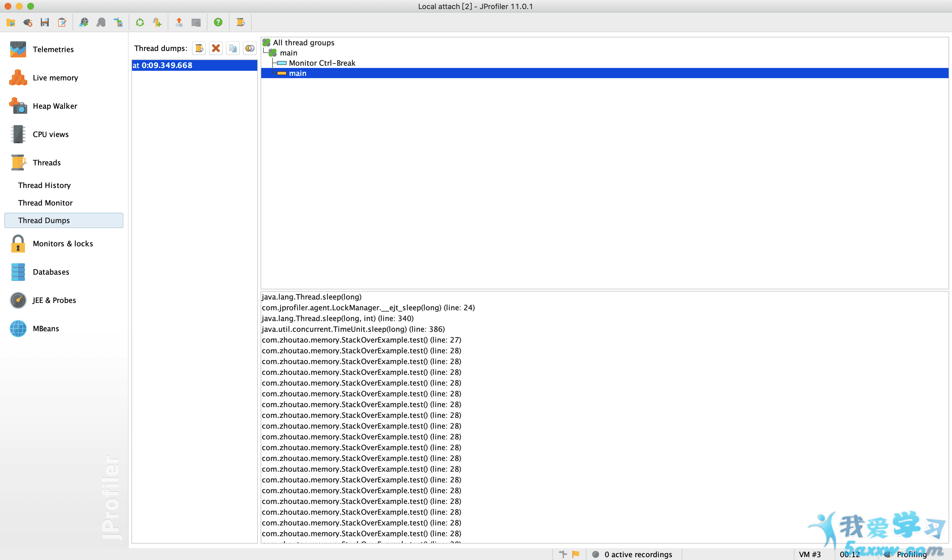Viewport: 952px width, 560px height.
Task: Select the main thread group node
Action: (289, 53)
